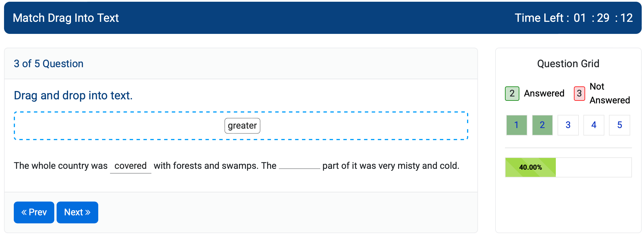The image size is (644, 236).
Task: Open question 3 from Question Grid
Action: (x=568, y=125)
